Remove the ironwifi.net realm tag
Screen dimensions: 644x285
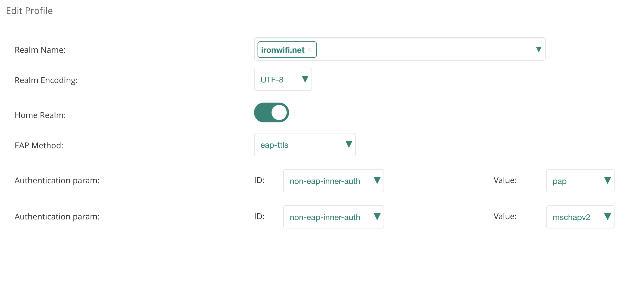tap(309, 50)
